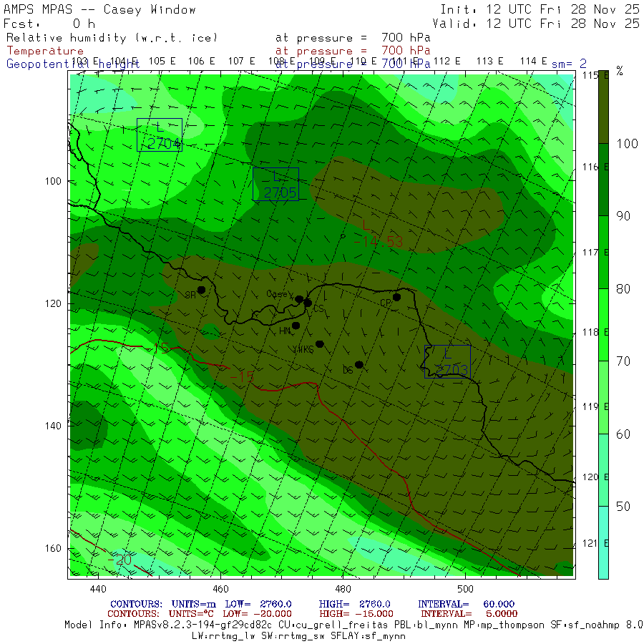The image size is (644, 644).
Task: Click the HN station marker dot
Action: [296, 326]
